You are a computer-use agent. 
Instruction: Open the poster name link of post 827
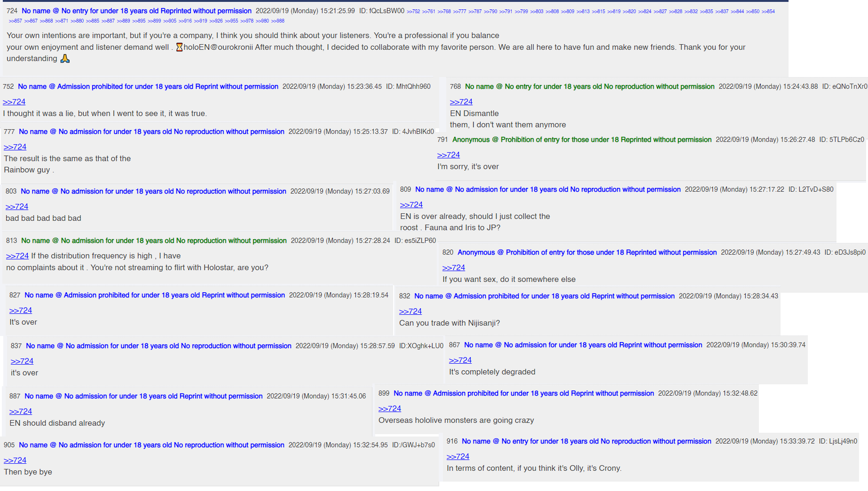(x=155, y=295)
